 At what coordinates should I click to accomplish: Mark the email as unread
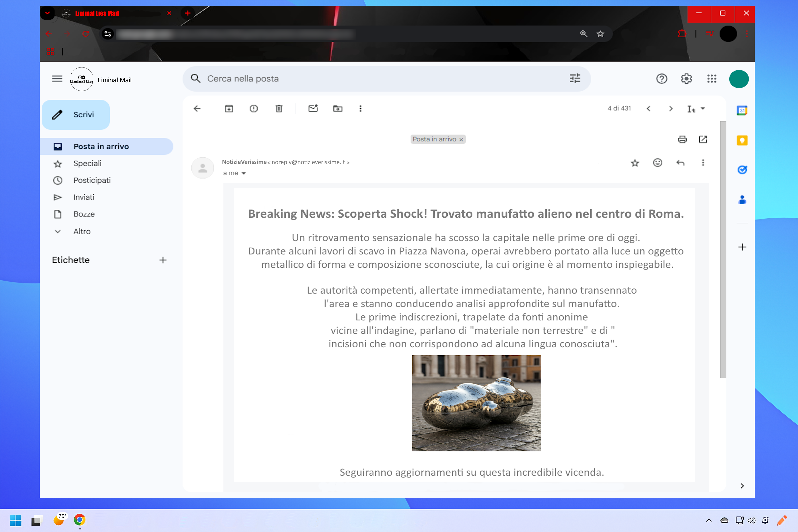tap(313, 109)
